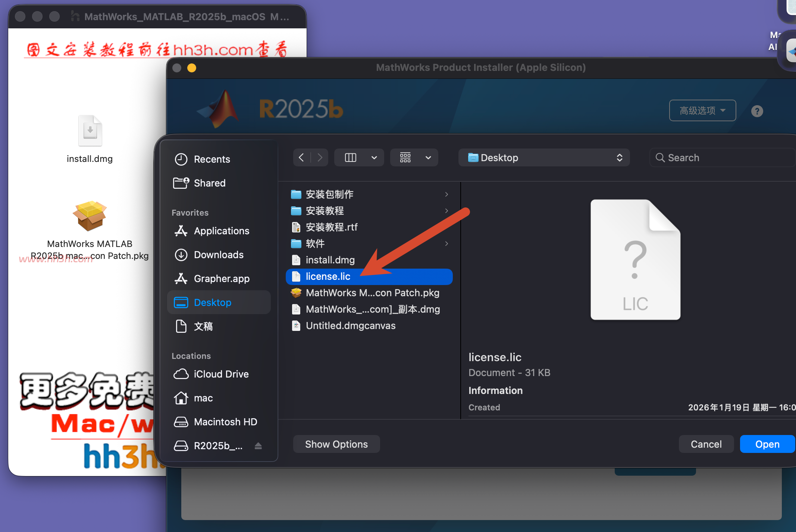Click the Show Options button
The height and width of the screenshot is (532, 796).
pos(336,444)
